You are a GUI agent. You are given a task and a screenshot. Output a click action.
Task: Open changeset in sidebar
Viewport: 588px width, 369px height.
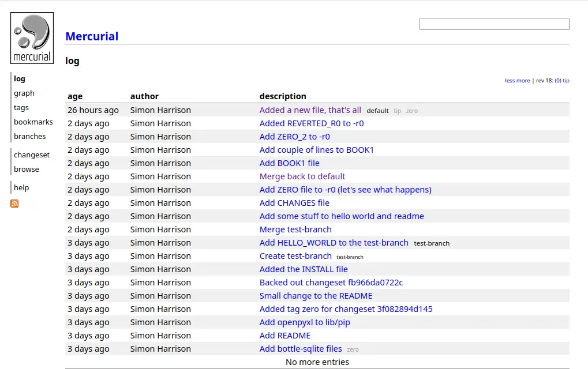click(x=32, y=155)
